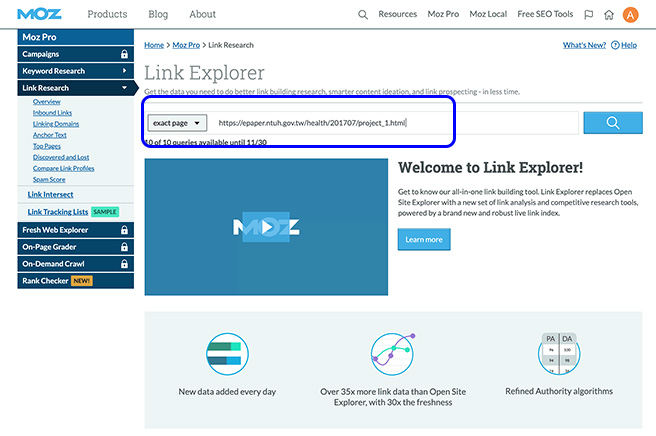Open the Products menu
Viewport: 656px width, 436px height.
click(107, 14)
